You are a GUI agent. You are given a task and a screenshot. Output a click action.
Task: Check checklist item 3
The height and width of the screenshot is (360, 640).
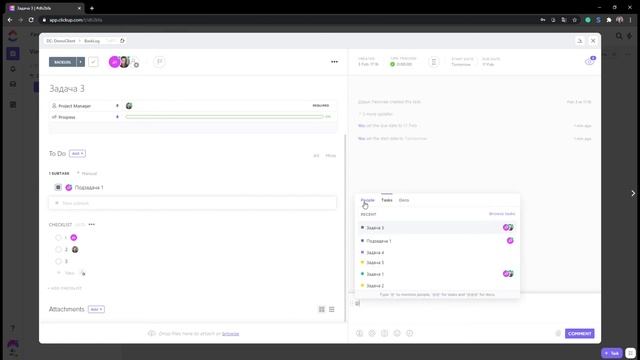58,261
